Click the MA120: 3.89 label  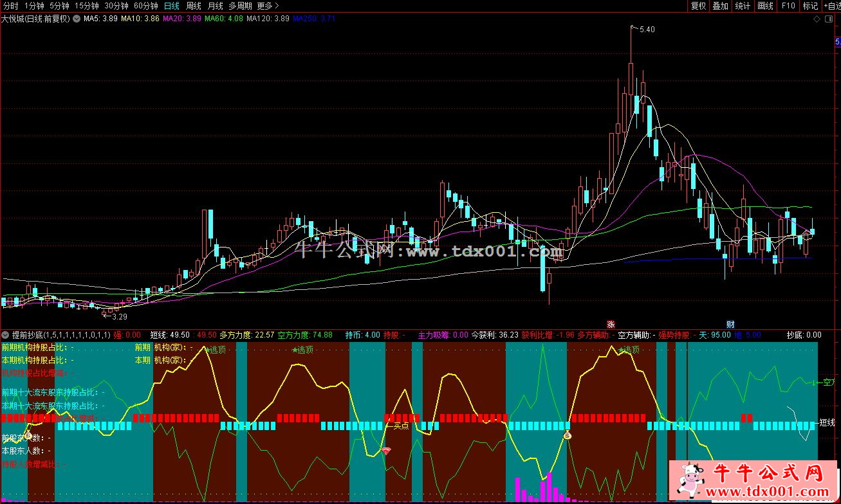(268, 19)
